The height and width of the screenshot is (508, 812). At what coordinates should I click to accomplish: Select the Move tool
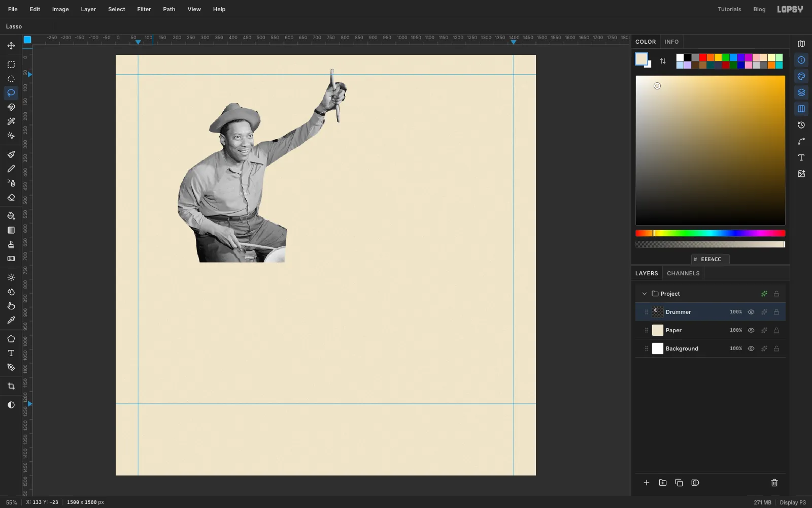[11, 46]
